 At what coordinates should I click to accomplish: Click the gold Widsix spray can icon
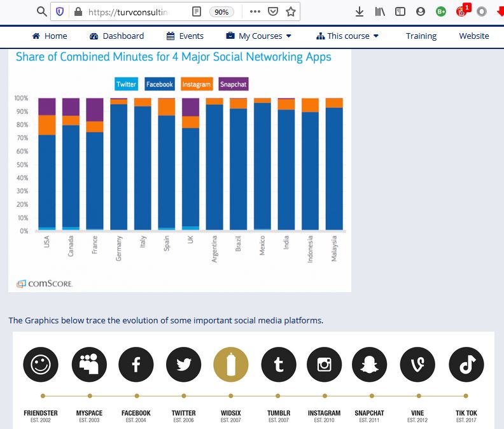[231, 364]
